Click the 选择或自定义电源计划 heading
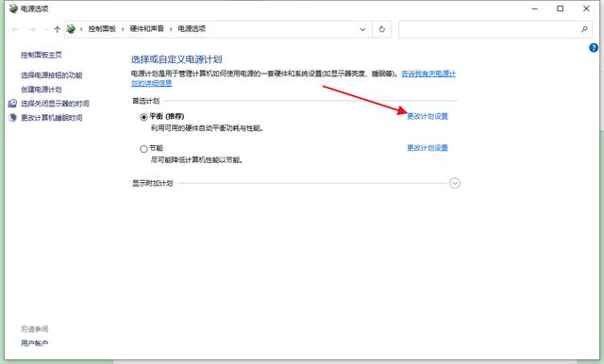This screenshot has width=604, height=364. 176,59
